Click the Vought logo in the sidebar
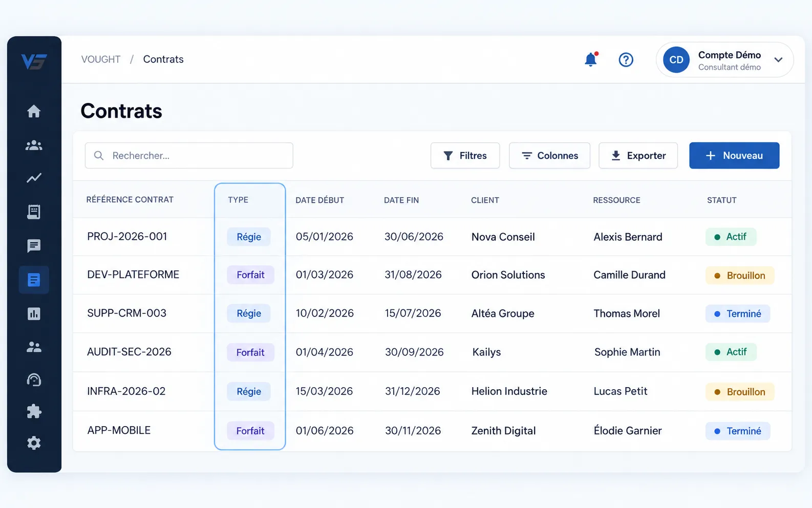The height and width of the screenshot is (508, 812). [x=34, y=61]
